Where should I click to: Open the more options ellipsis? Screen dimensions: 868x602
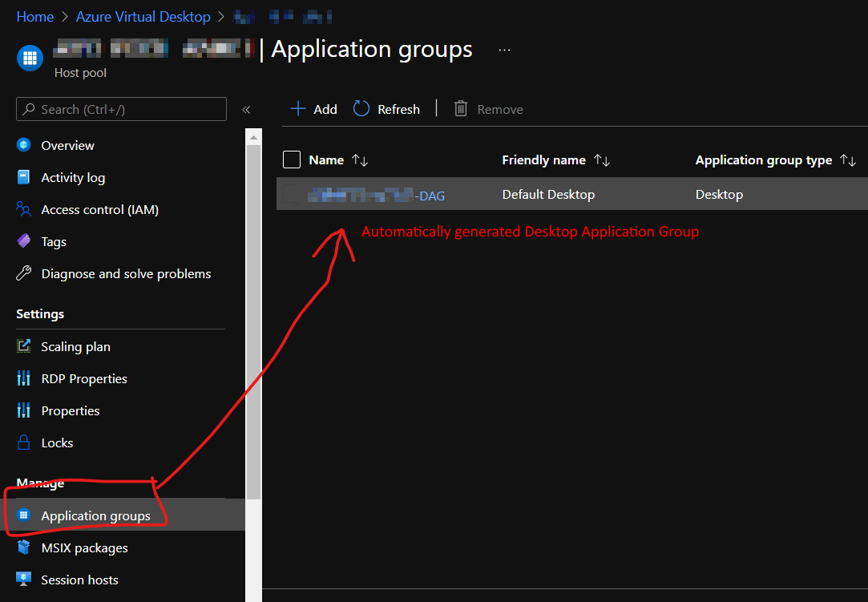[504, 50]
